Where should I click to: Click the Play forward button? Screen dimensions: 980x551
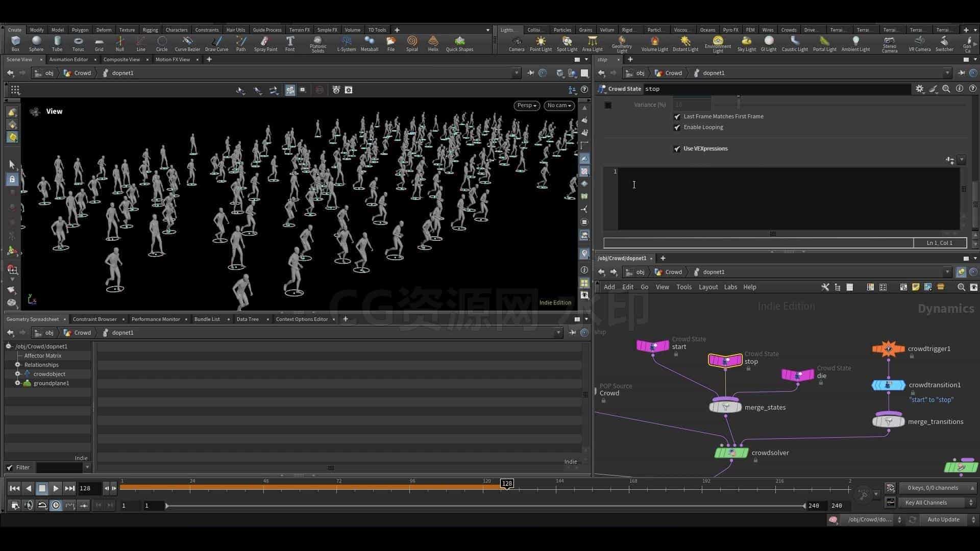56,488
